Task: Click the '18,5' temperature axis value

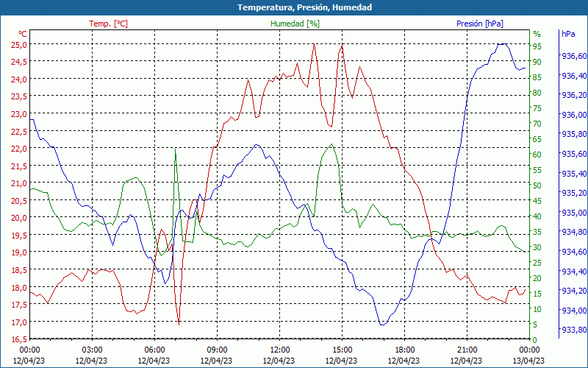Action: coord(18,270)
